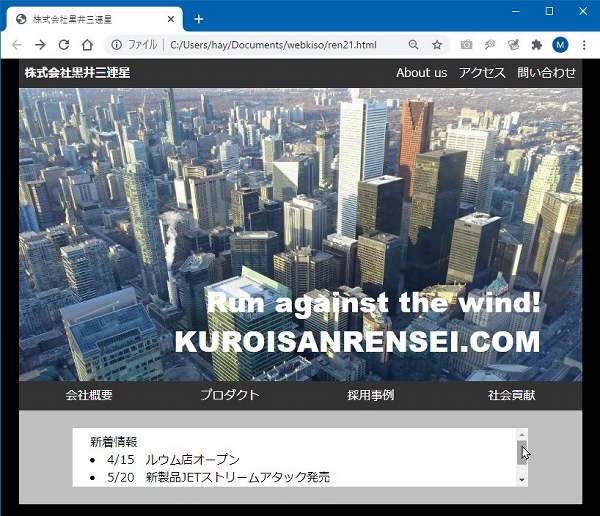Close the 株式会社黒井三連星 tab

[x=171, y=19]
